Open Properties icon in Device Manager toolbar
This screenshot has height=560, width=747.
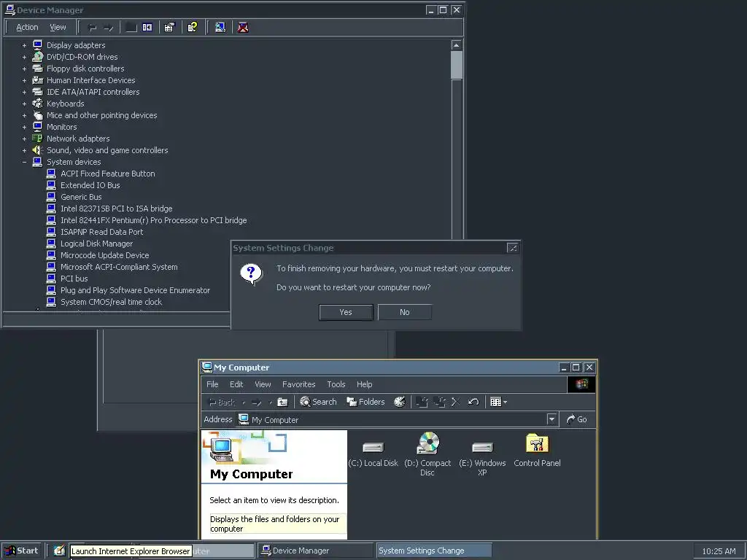(x=169, y=28)
